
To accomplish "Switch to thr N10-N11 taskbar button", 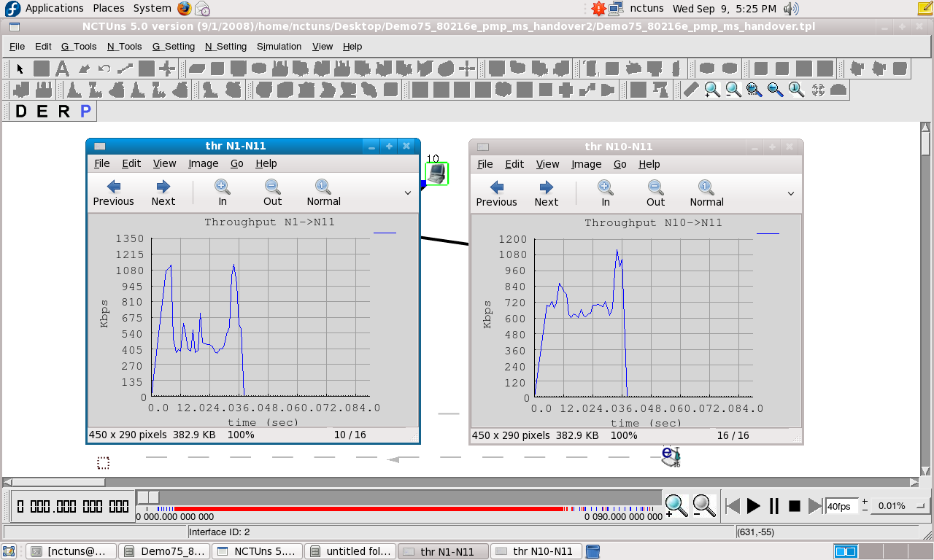I will point(536,551).
